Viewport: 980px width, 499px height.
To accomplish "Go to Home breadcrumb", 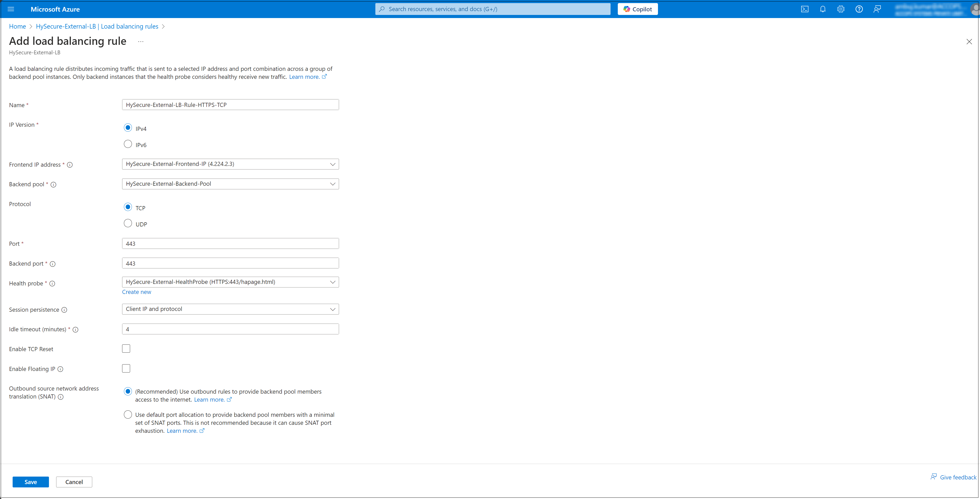I will pos(18,26).
